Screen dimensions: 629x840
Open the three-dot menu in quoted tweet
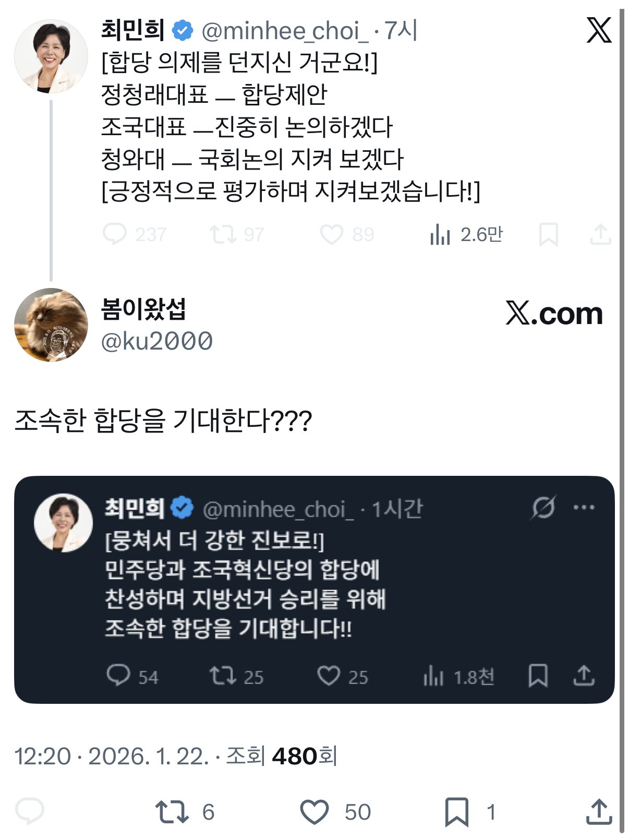pos(584,507)
